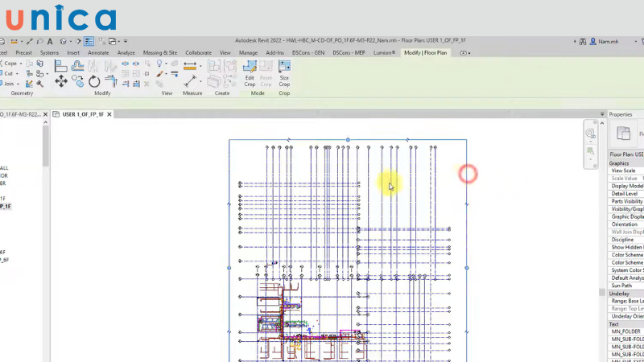This screenshot has height=362, width=644.
Task: Click the Align tool icon
Action: [x=60, y=64]
